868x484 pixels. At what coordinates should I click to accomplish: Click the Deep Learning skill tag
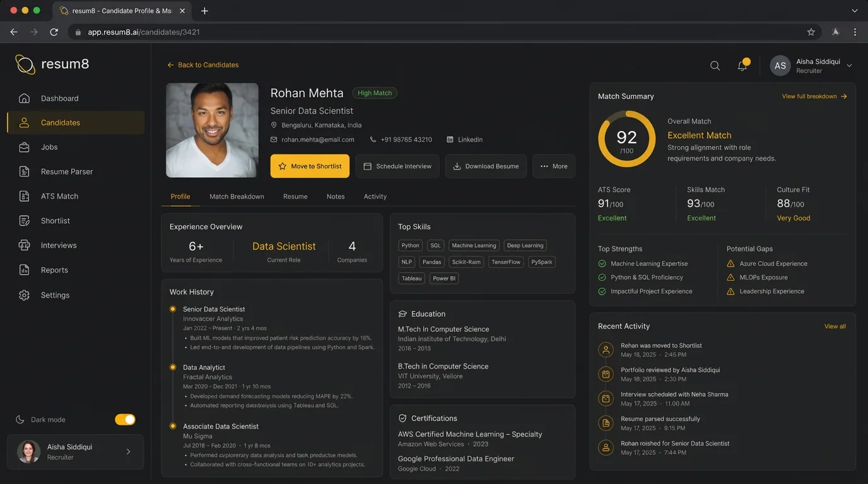click(x=525, y=246)
